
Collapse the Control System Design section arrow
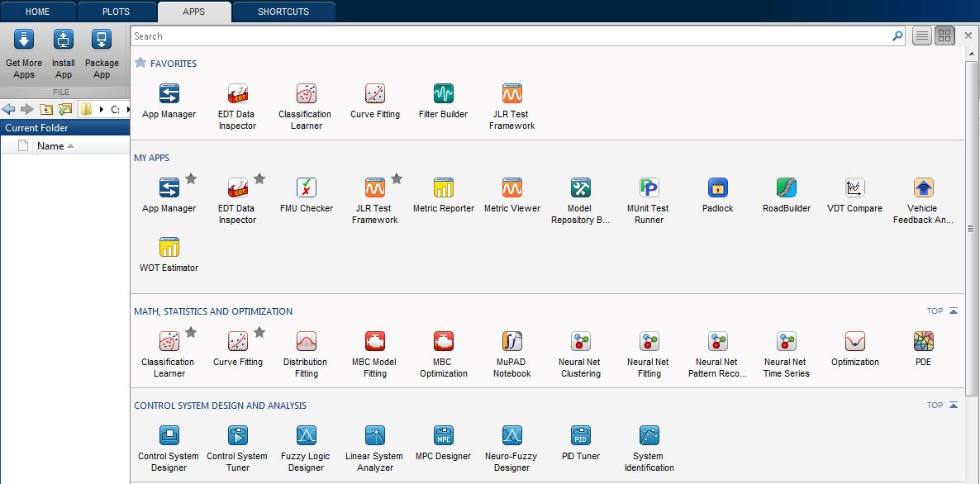click(x=952, y=405)
